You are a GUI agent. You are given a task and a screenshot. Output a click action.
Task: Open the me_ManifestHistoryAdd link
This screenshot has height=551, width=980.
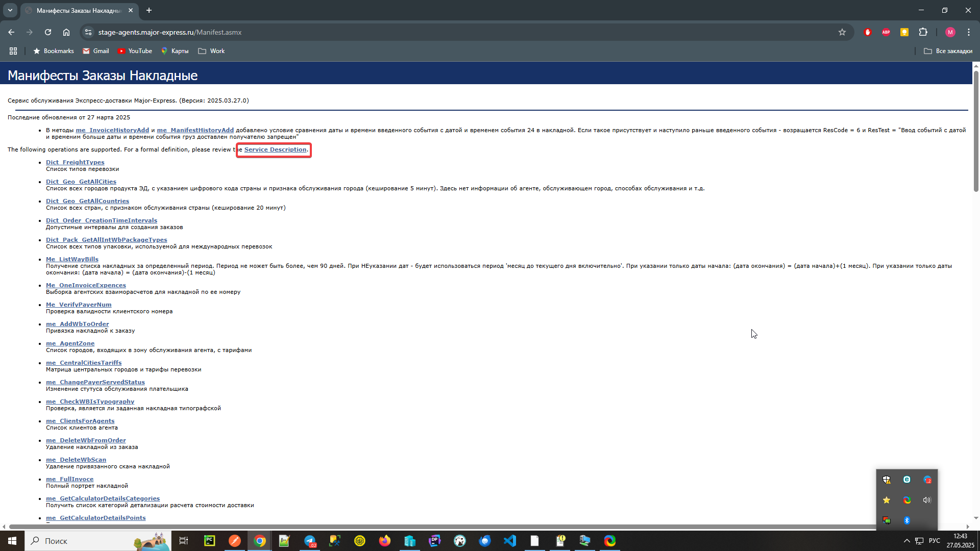(195, 130)
